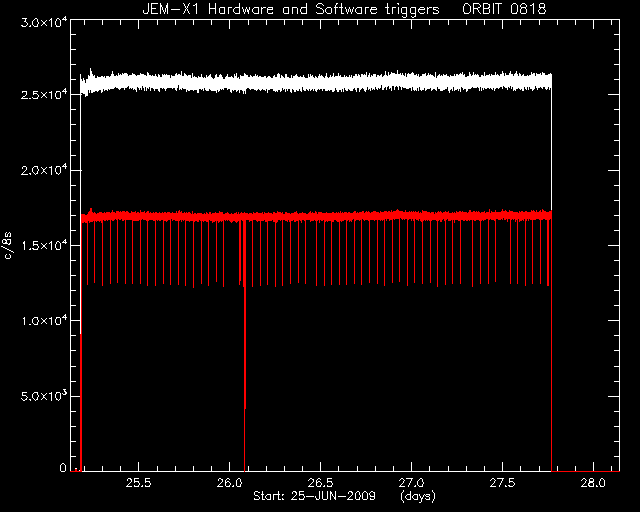The height and width of the screenshot is (512, 640).
Task: Click the white hardware trigger curve band
Action: point(316,82)
